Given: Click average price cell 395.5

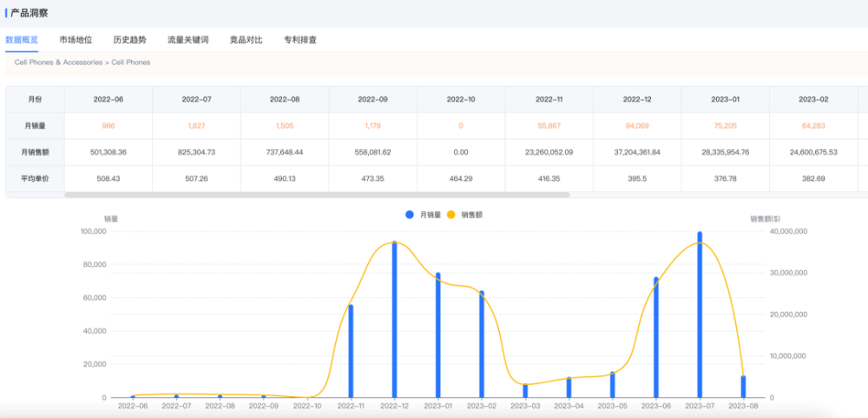Looking at the screenshot, I should [x=637, y=178].
